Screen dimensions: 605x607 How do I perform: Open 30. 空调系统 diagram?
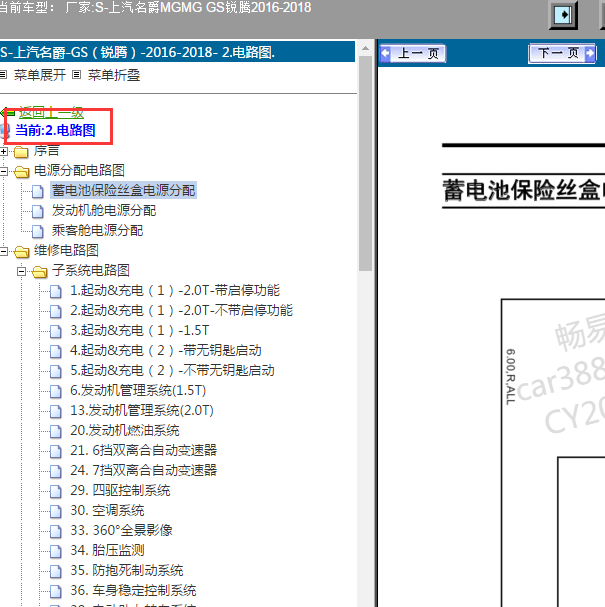click(107, 510)
